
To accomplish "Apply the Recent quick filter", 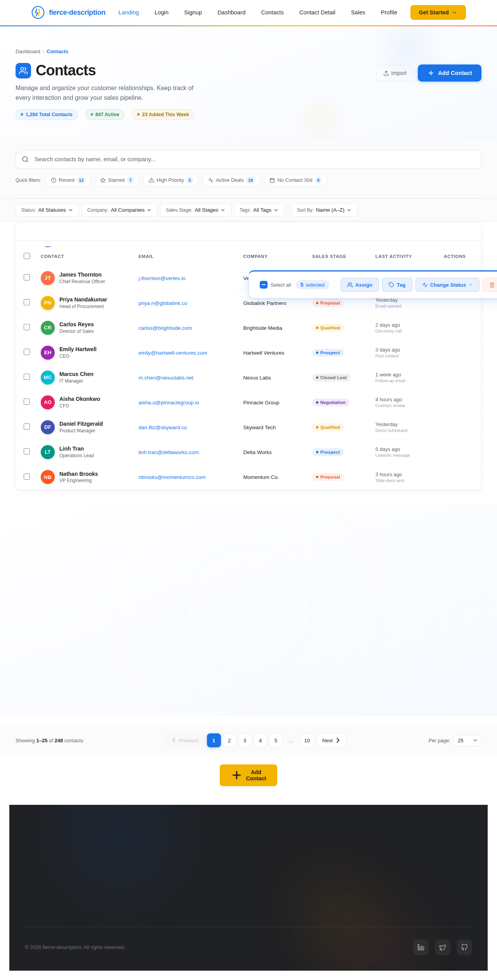I will pos(68,180).
